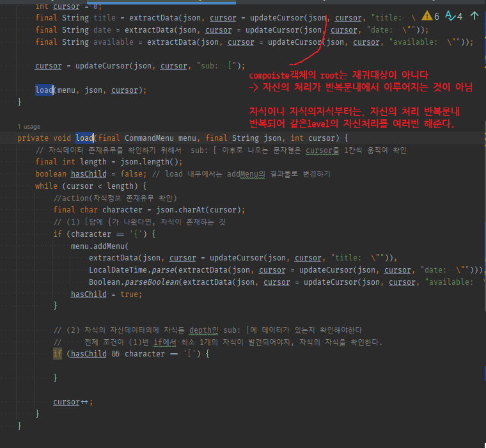Click highlighted 'if' before hasChild && character

[58, 354]
